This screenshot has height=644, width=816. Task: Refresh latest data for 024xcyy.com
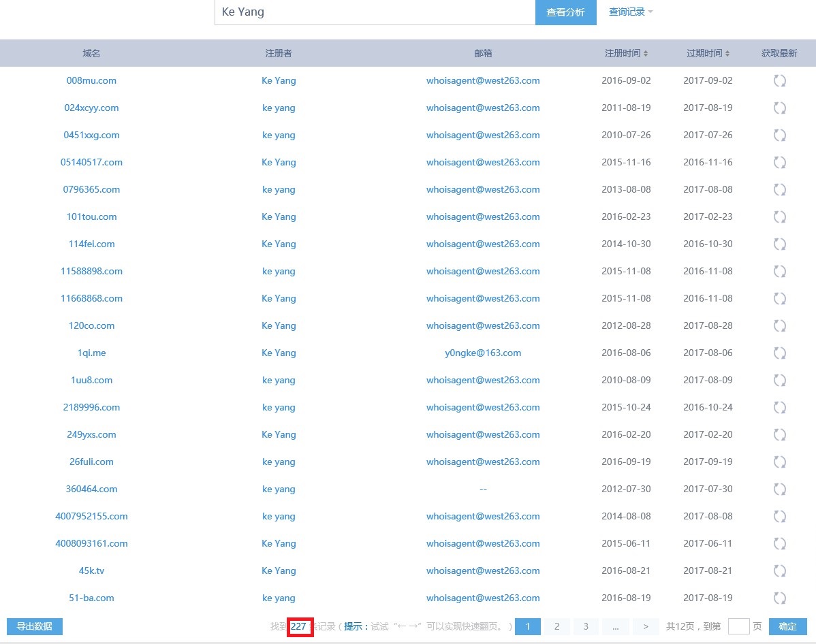[779, 108]
